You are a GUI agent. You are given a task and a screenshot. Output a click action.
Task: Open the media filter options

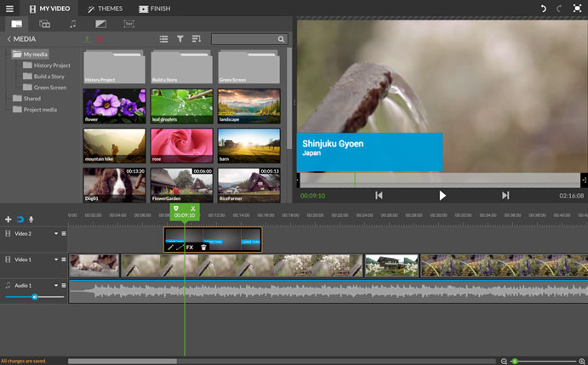click(x=180, y=39)
